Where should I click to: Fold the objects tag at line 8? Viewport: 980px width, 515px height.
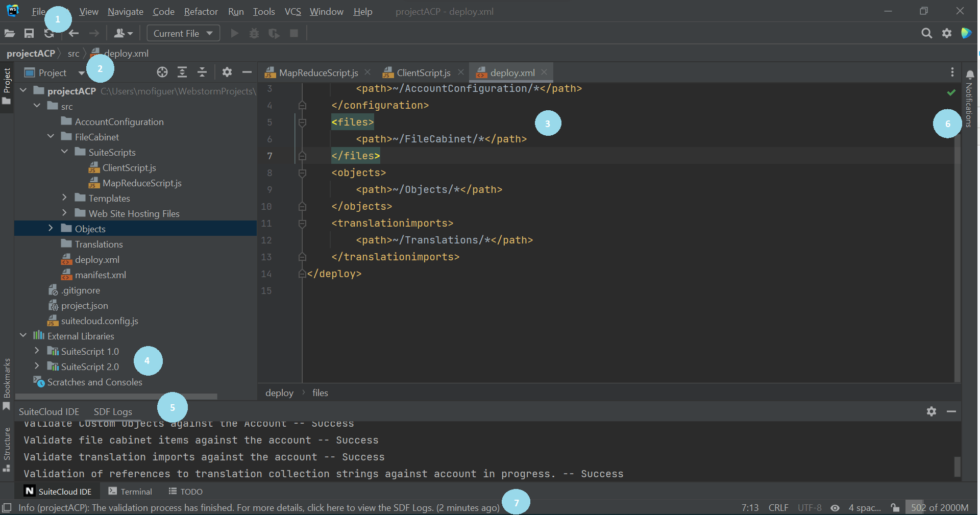tap(302, 173)
